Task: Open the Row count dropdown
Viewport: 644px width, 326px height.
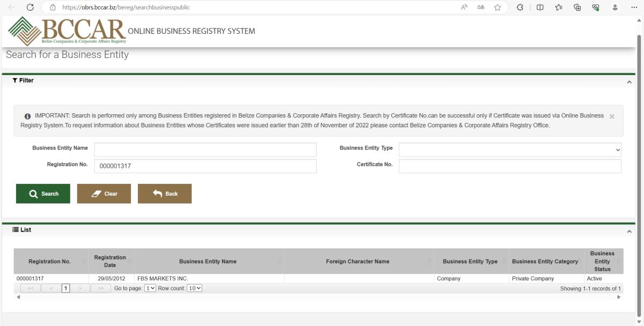Action: click(194, 288)
